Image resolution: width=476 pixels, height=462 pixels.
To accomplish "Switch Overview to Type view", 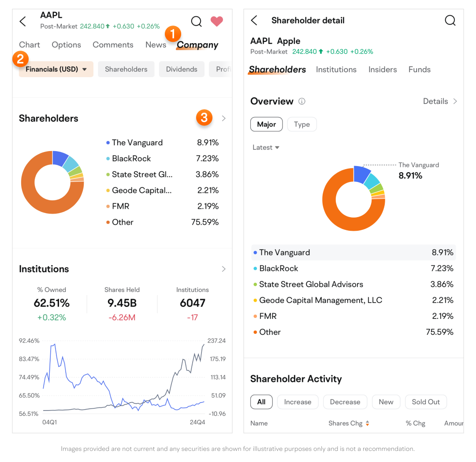I will pos(302,124).
